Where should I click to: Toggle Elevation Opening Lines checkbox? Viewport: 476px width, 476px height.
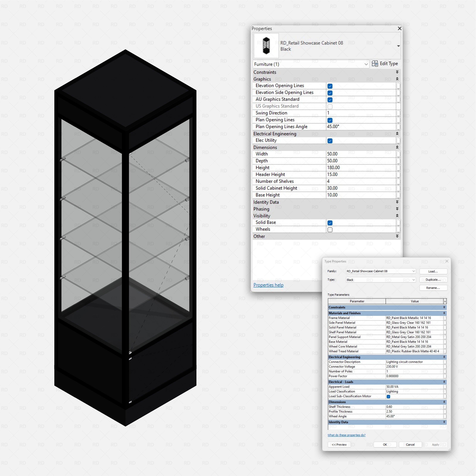pyautogui.click(x=330, y=86)
